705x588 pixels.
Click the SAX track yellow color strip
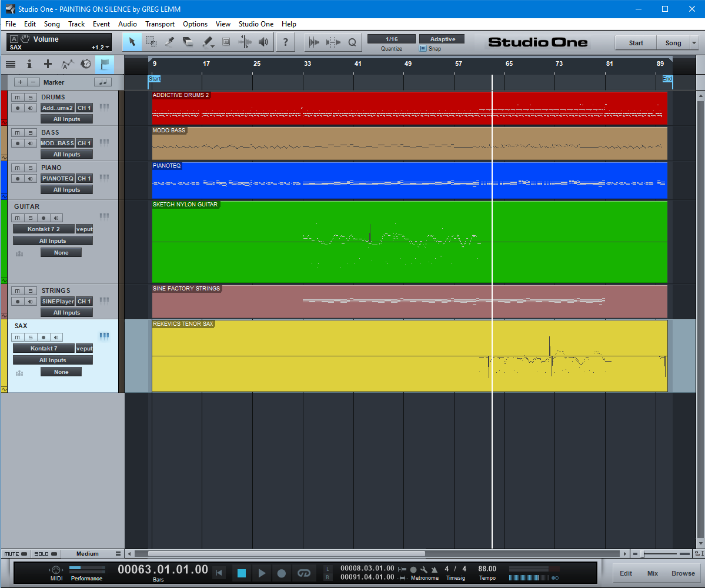[4, 355]
